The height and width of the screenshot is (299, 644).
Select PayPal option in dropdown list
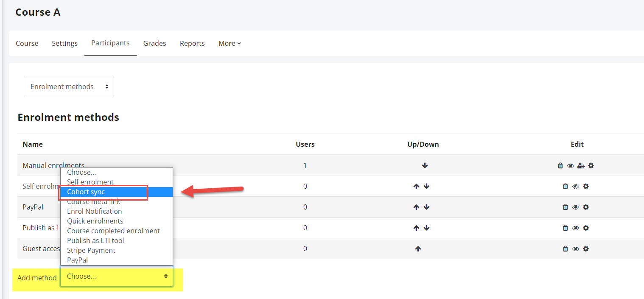(117, 260)
